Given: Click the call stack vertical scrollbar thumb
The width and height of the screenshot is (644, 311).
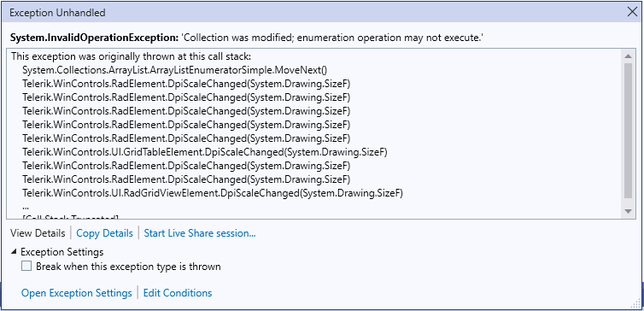Looking at the screenshot, I should point(628,131).
